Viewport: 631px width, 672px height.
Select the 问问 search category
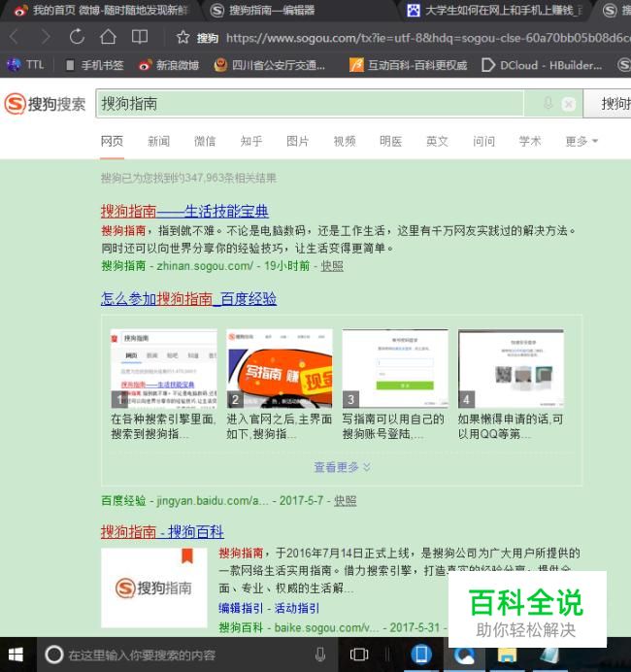point(483,141)
